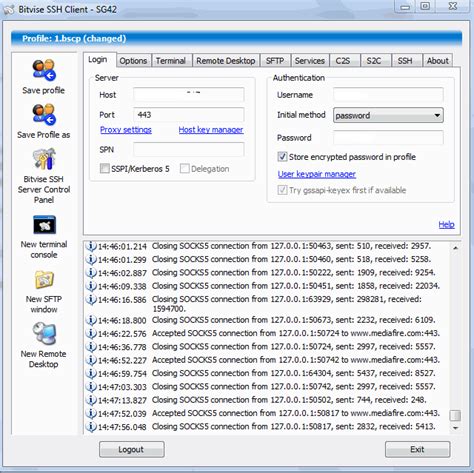Open the User keypair manager link
The height and width of the screenshot is (473, 474).
[x=317, y=174]
